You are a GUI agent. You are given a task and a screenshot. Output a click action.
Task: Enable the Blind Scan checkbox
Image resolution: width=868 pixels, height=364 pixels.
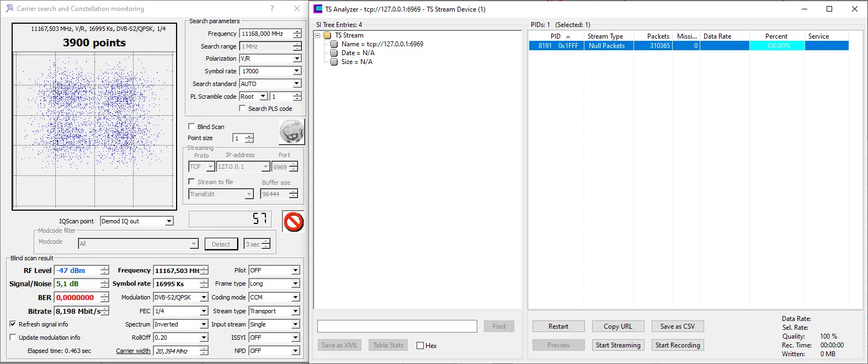click(192, 126)
